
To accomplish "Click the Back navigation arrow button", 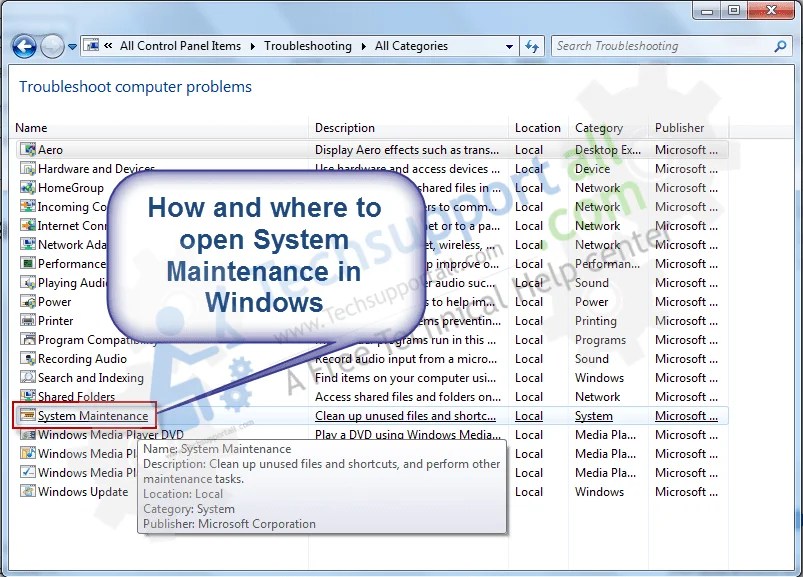I will [24, 47].
